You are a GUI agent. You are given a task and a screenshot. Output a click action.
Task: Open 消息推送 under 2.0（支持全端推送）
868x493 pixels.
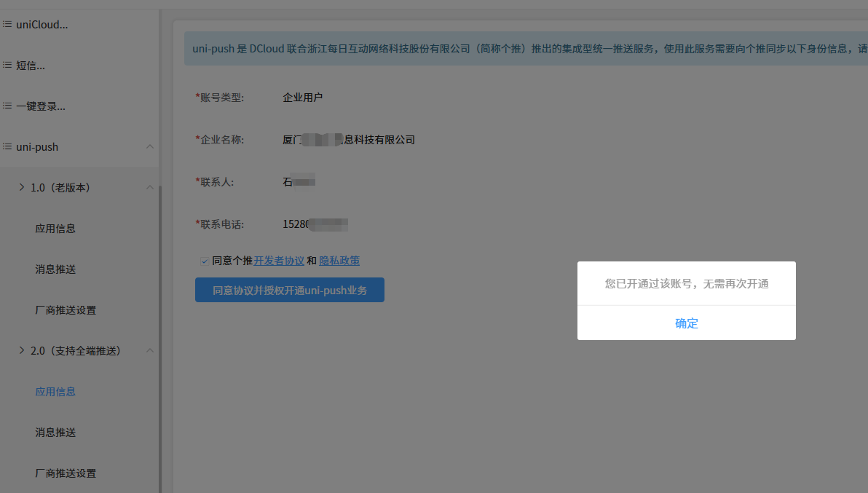pos(55,433)
